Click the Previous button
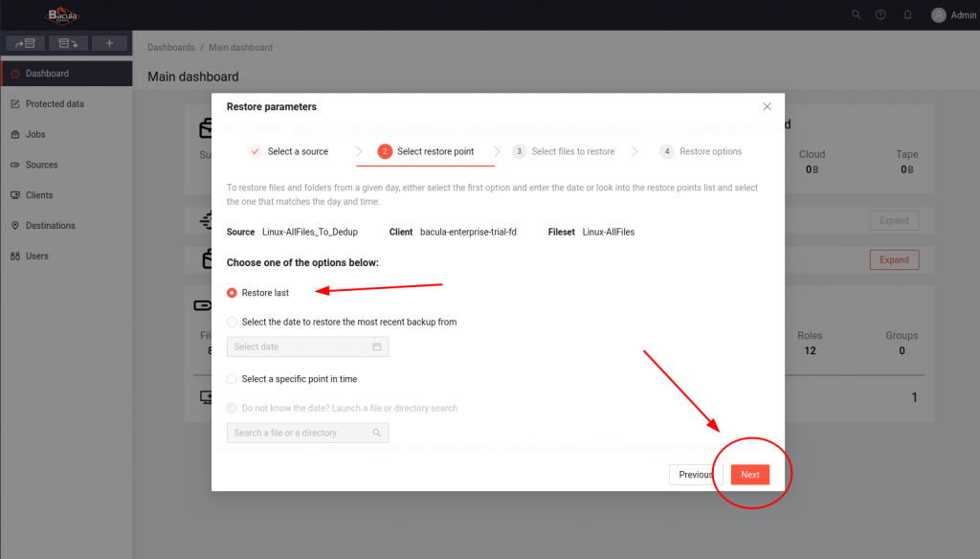This screenshot has height=559, width=980. [695, 475]
